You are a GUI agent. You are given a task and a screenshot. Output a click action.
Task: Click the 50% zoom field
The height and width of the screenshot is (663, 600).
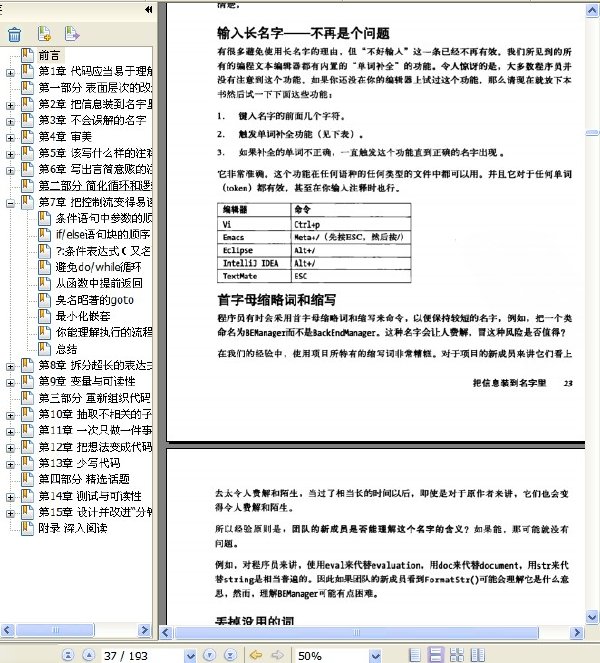pos(332,655)
